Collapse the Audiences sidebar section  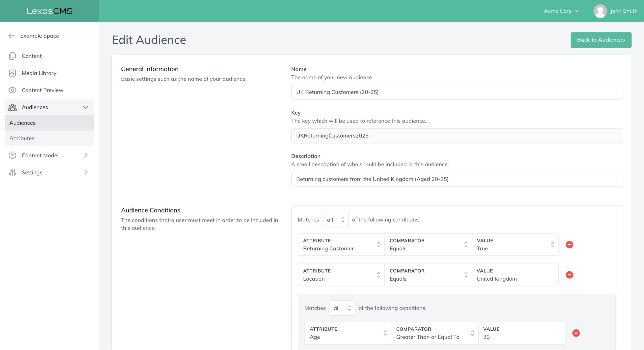click(85, 107)
